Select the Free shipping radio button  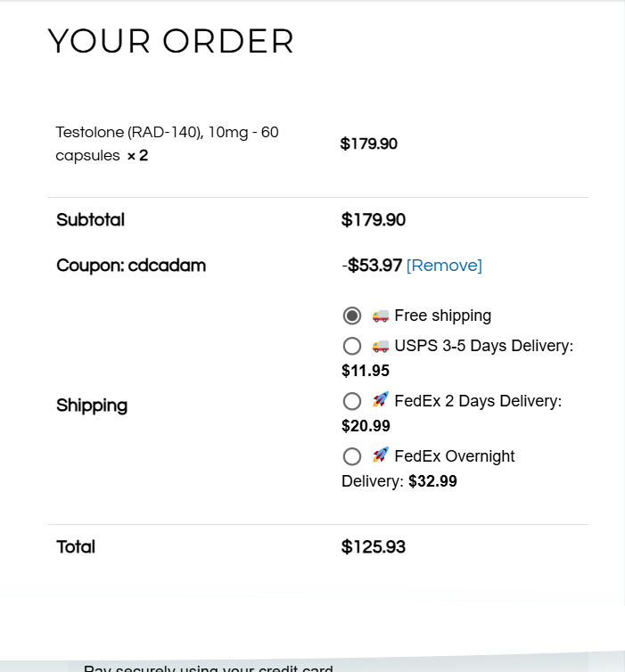click(x=352, y=316)
